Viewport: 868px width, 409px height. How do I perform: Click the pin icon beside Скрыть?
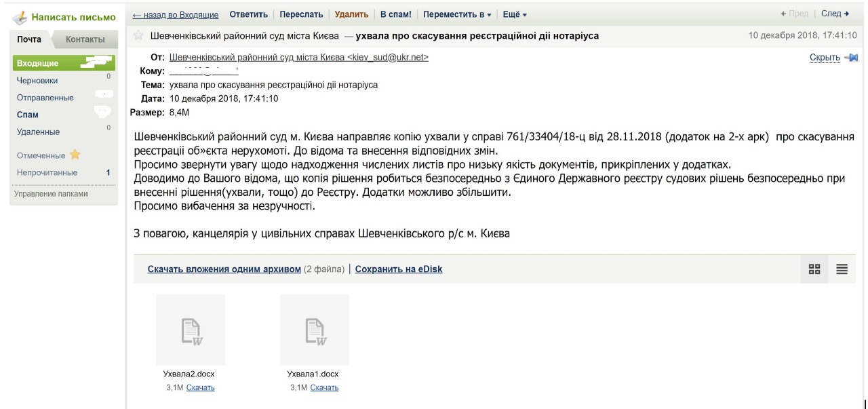click(x=851, y=58)
